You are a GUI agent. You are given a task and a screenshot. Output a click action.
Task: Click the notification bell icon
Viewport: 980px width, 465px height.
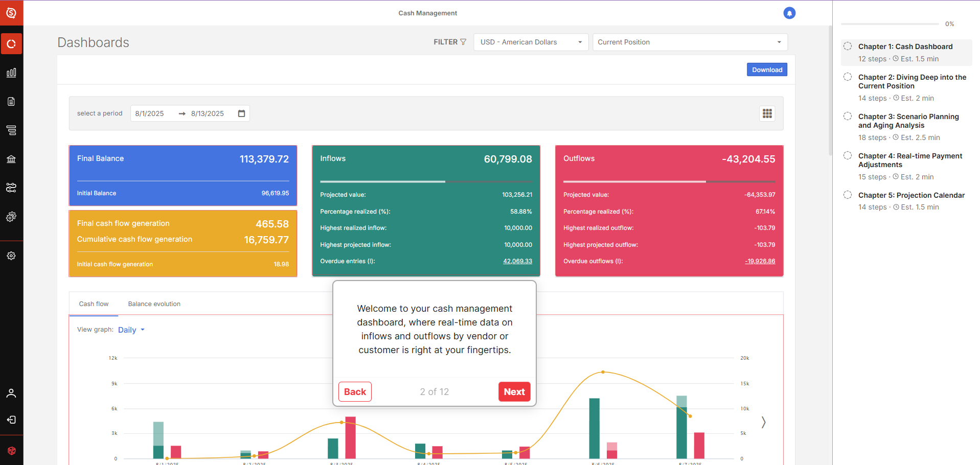click(789, 13)
